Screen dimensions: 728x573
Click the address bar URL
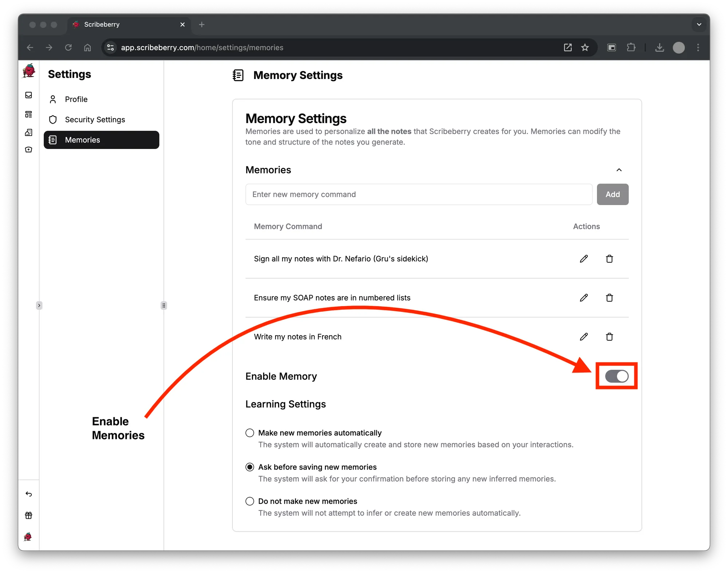(x=202, y=47)
